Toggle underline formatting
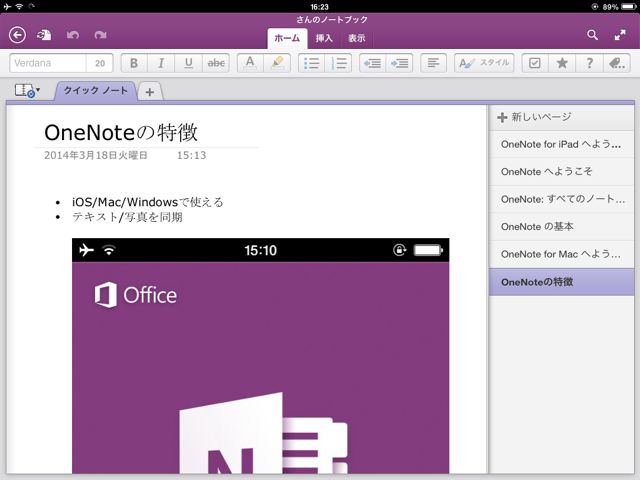Screen dimensions: 640x480 pyautogui.click(x=189, y=63)
